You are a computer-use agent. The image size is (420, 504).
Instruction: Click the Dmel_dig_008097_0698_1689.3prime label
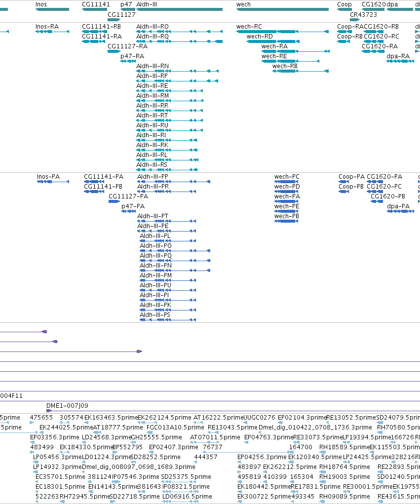139,467
